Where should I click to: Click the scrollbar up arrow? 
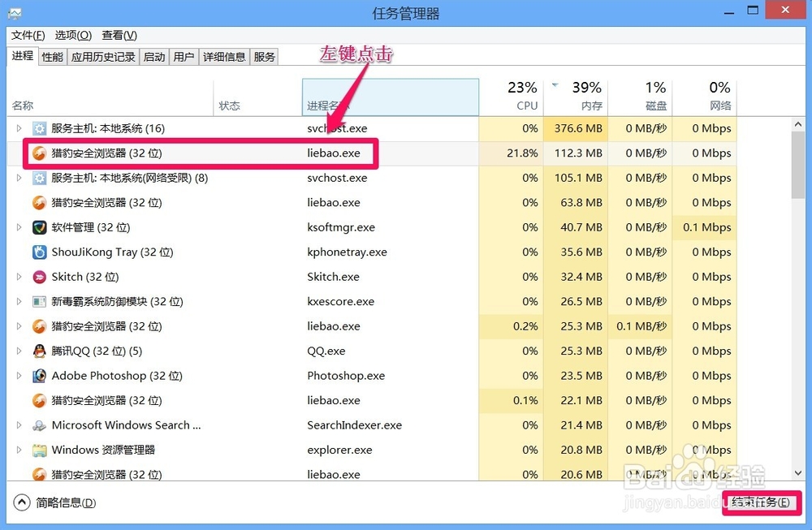pyautogui.click(x=797, y=124)
